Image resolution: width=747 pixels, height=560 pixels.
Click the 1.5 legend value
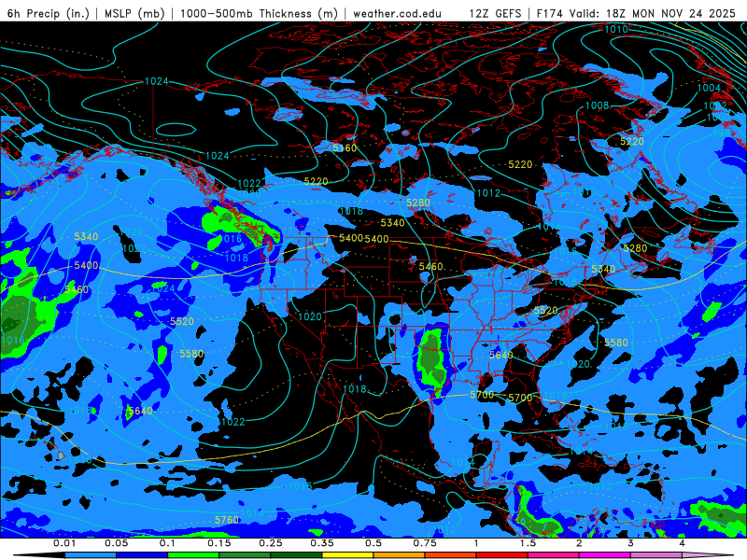coord(528,543)
